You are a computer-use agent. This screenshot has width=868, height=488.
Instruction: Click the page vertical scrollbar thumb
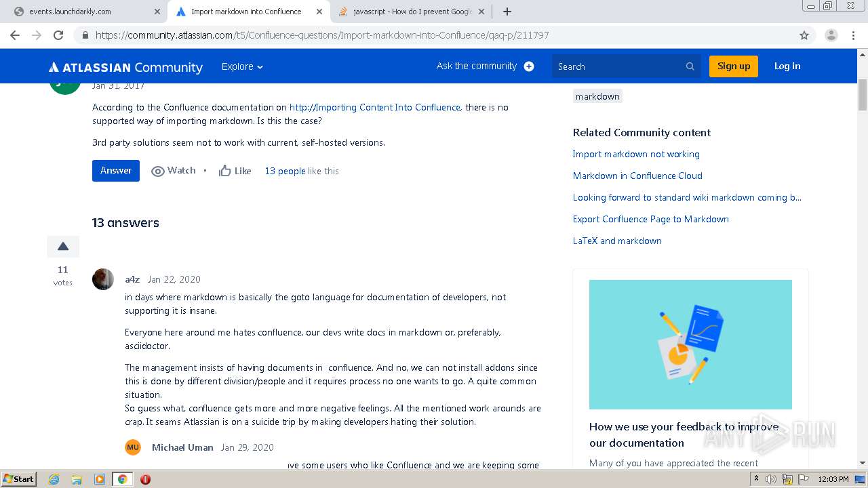tap(863, 94)
